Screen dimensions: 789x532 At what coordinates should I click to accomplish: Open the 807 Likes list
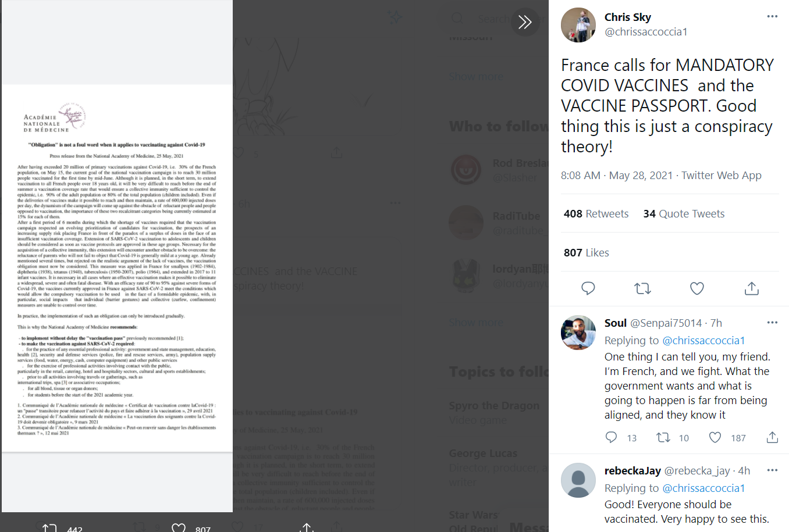586,253
